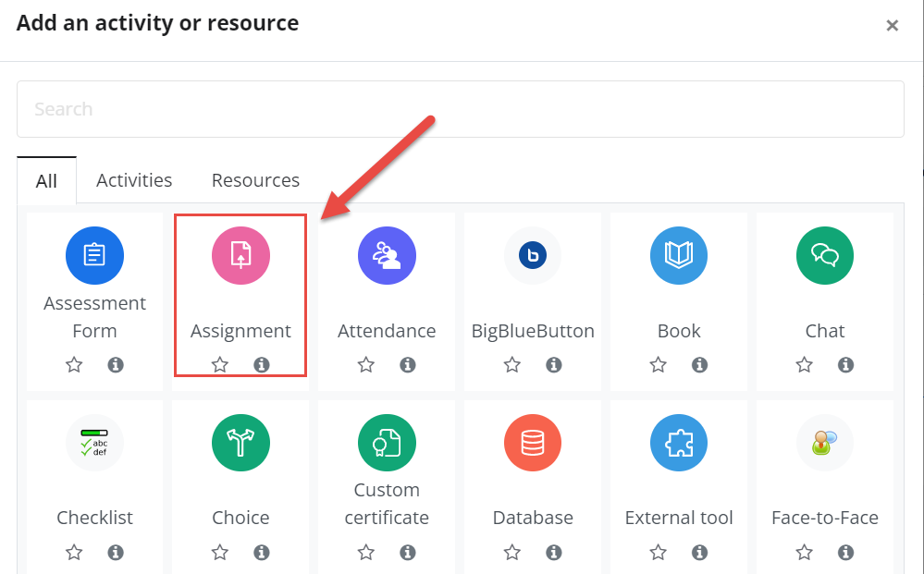This screenshot has height=574, width=924.
Task: Focus the Search activities field
Action: click(461, 109)
